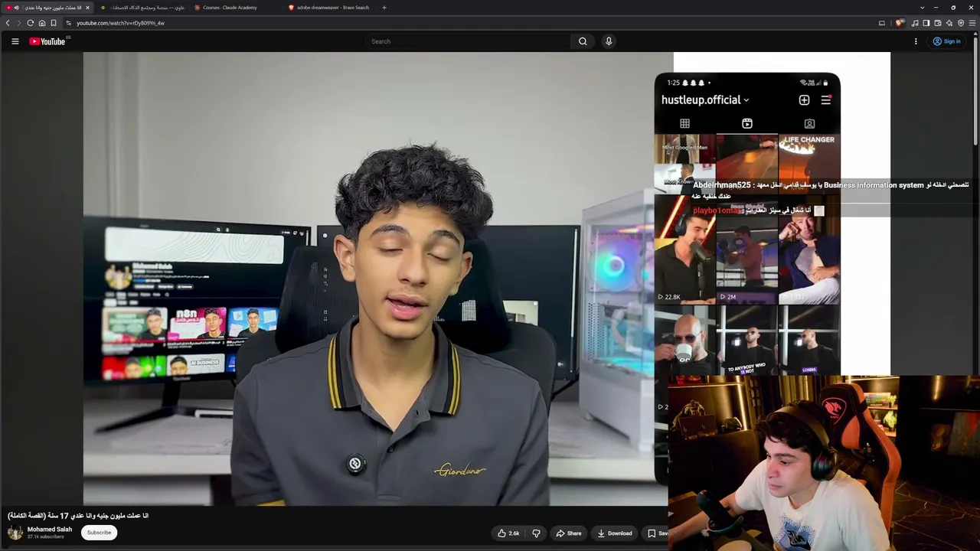Click the cast/screen icon in address bar

pyautogui.click(x=882, y=23)
